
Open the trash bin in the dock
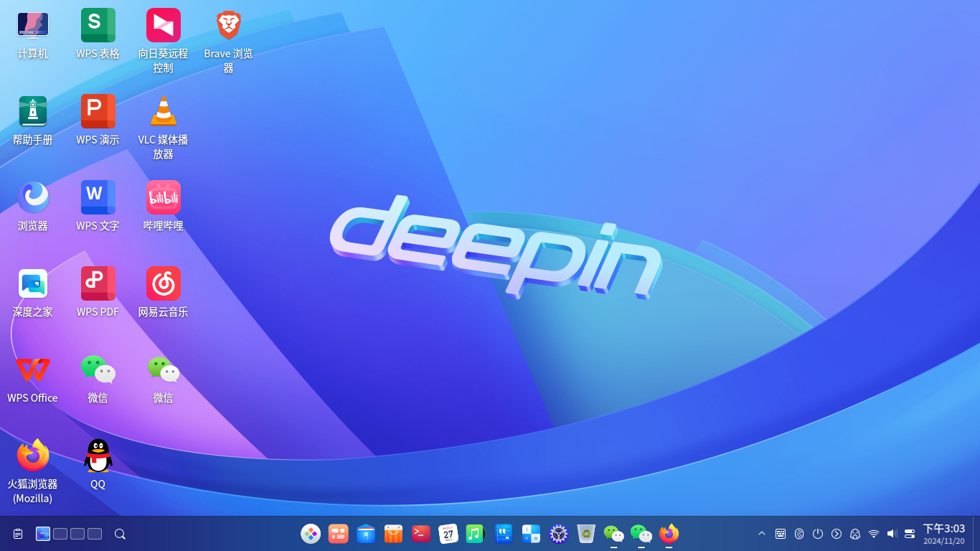pos(586,534)
